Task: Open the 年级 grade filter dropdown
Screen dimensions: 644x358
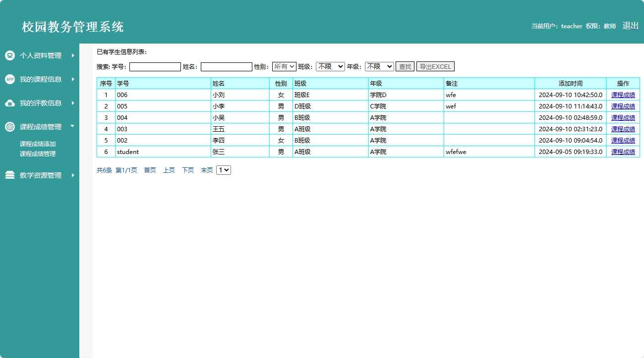Action: click(x=379, y=66)
